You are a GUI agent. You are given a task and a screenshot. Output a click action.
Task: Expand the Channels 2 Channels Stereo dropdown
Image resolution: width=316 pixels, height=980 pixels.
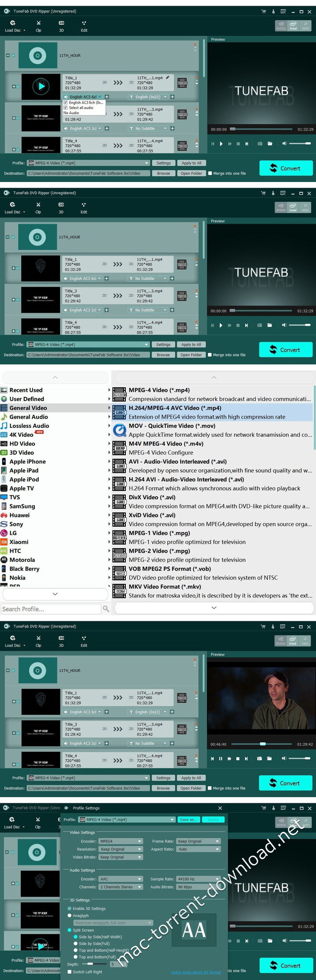click(120, 887)
